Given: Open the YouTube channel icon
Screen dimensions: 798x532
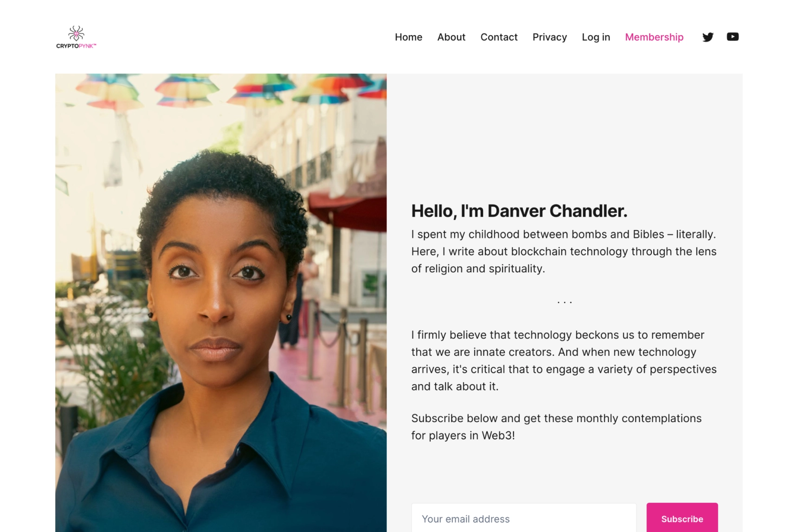Looking at the screenshot, I should click(733, 37).
